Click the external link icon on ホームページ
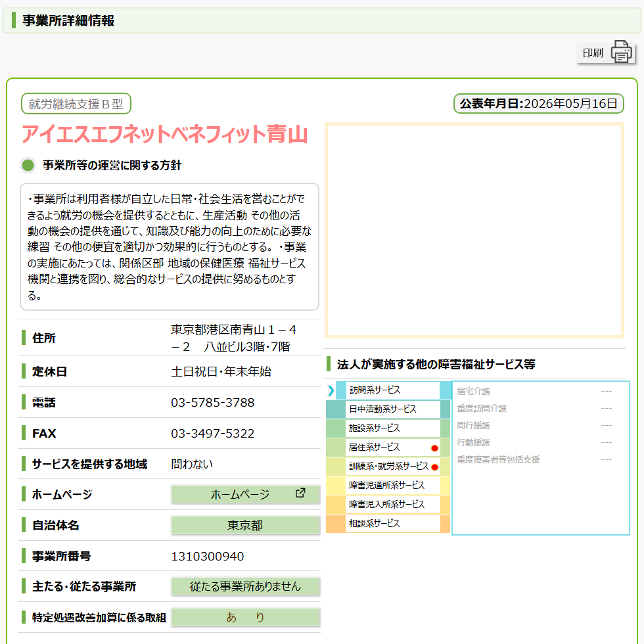The width and height of the screenshot is (644, 644). point(301,493)
